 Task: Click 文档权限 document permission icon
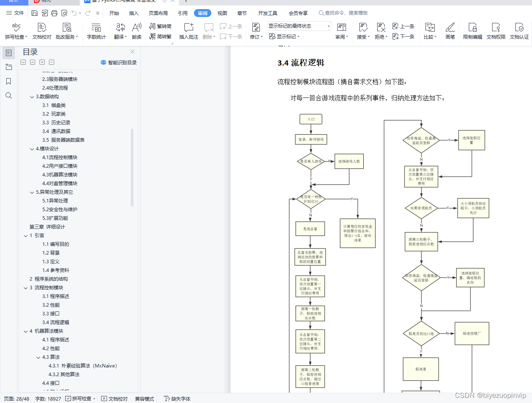coord(496,31)
